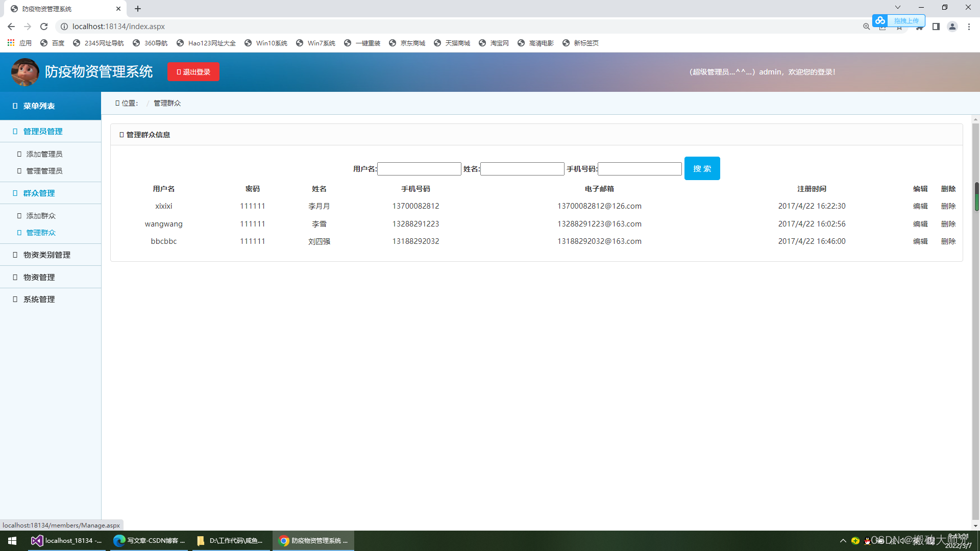Click the side panel icon in toolbar
Screen dimensions: 980x551
(936, 27)
